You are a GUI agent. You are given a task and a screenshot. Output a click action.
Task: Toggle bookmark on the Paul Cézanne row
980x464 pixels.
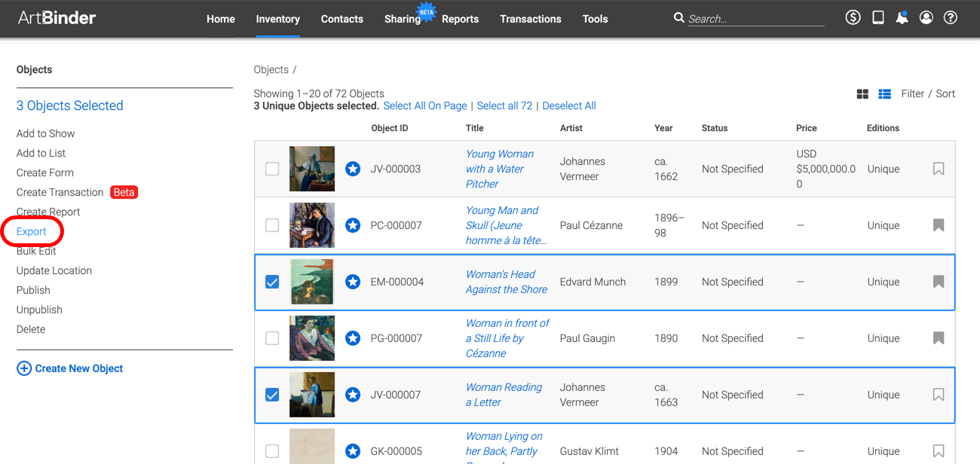click(x=939, y=225)
